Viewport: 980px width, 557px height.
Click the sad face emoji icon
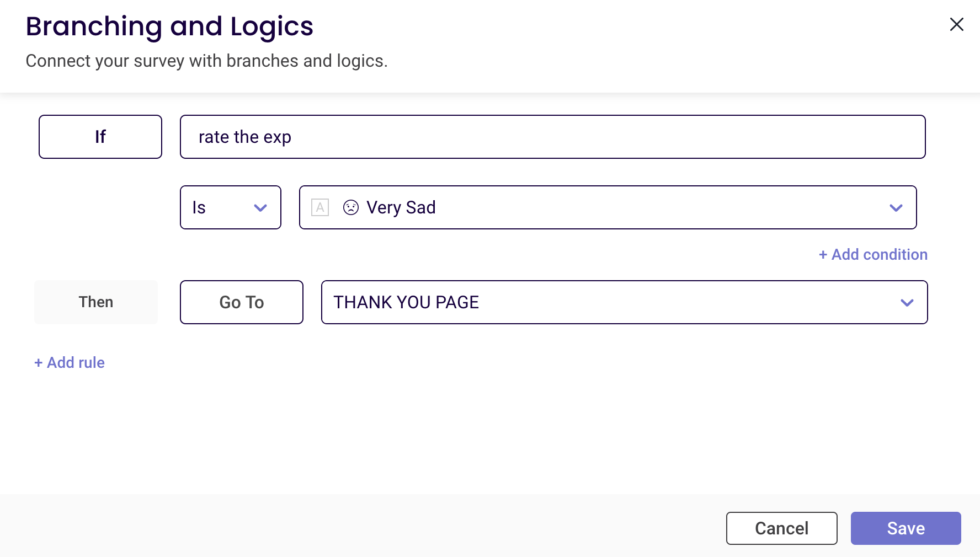point(351,207)
